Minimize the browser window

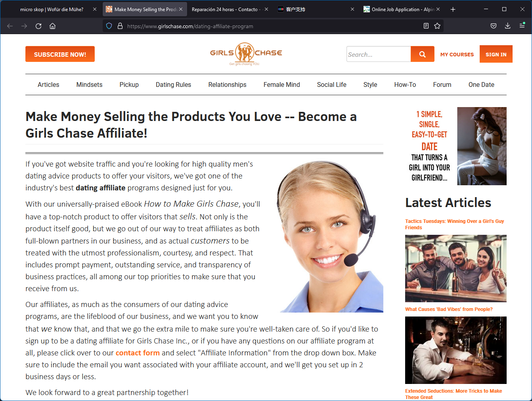coord(486,9)
